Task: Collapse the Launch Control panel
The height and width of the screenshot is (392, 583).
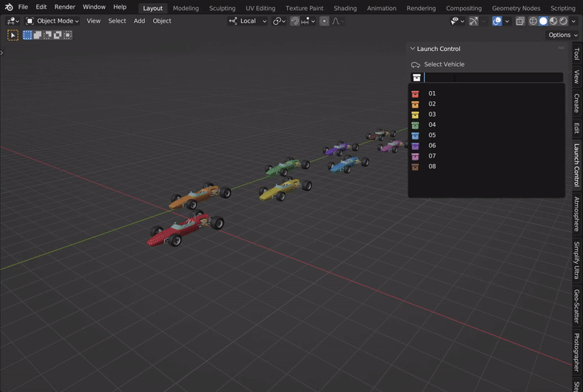Action: (x=412, y=49)
